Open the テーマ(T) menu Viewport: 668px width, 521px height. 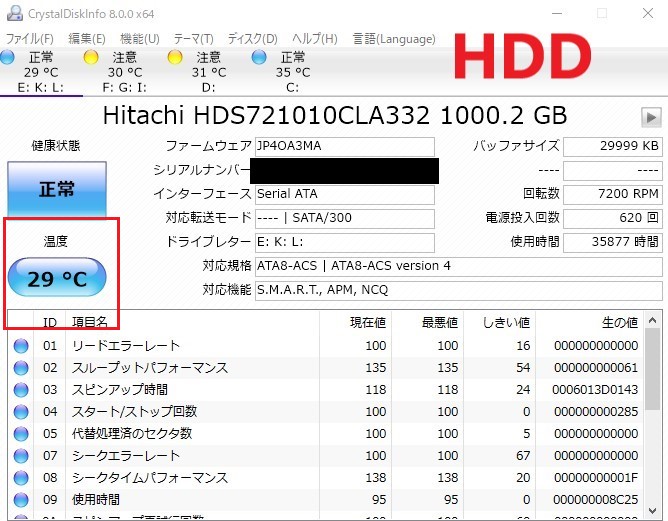click(193, 39)
